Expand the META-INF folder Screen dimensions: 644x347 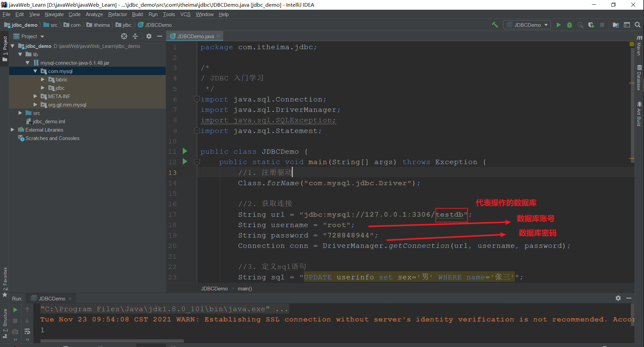(x=35, y=96)
